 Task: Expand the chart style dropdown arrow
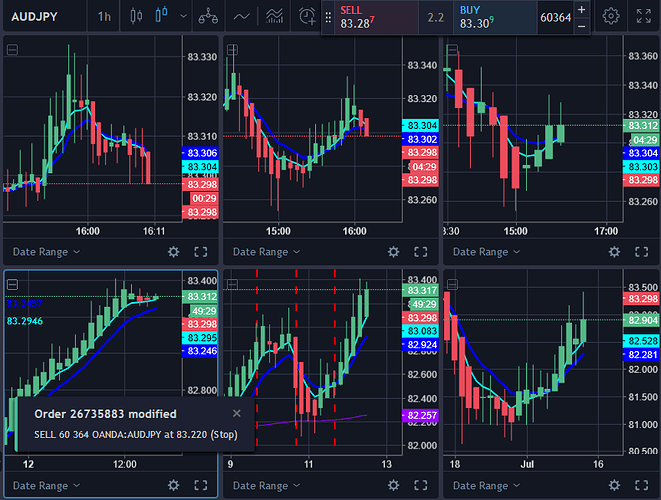181,16
